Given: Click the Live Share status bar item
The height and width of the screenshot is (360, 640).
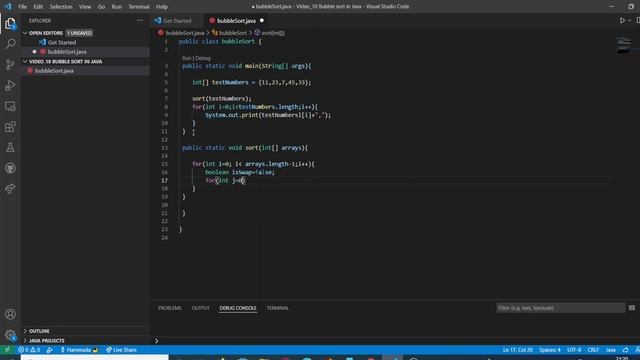Looking at the screenshot, I should [121, 350].
